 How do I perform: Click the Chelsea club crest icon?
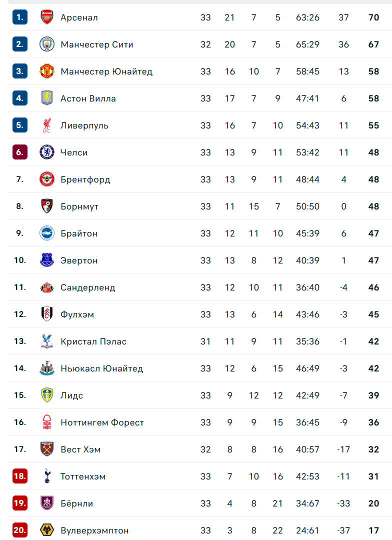(x=46, y=152)
